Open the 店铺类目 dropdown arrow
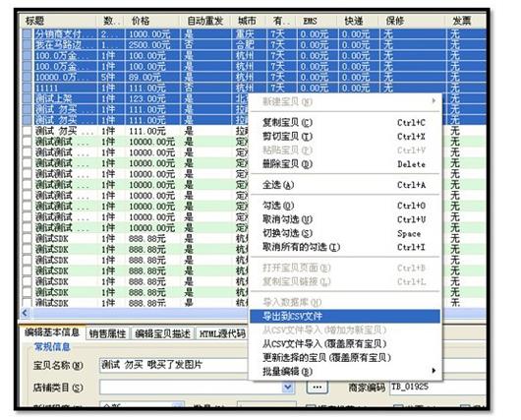Viewport: 521px width, 420px height. pyautogui.click(x=288, y=388)
